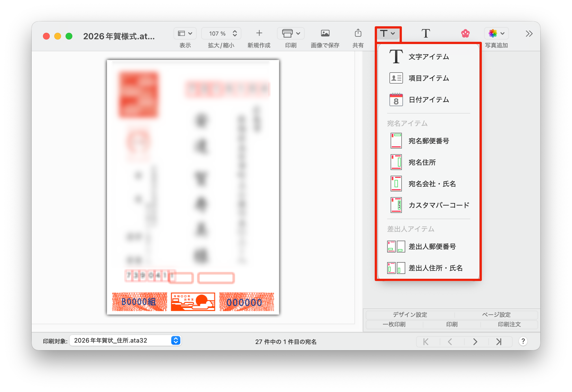This screenshot has height=392, width=572.
Task: Click the postcard preview thumbnail
Action: pyautogui.click(x=193, y=187)
